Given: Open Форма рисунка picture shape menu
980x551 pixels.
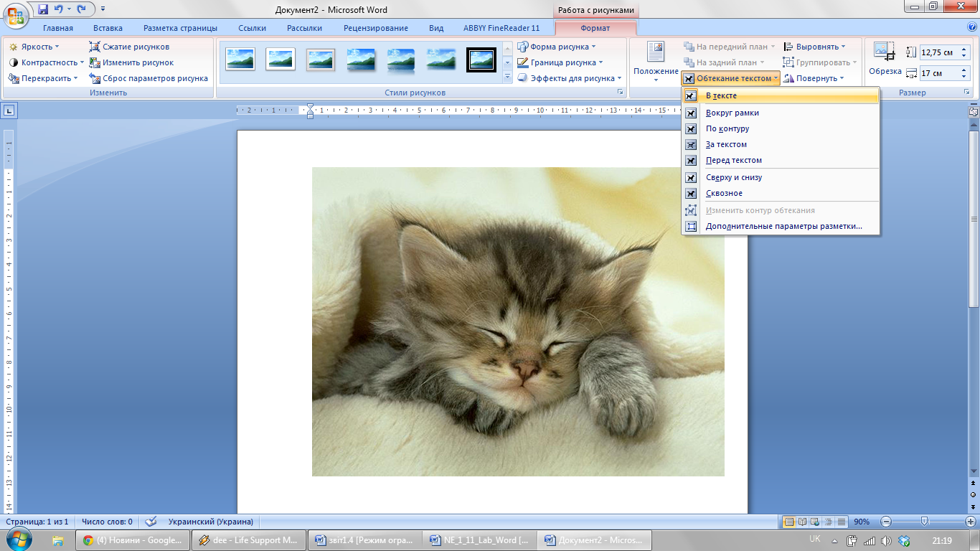Looking at the screenshot, I should click(x=557, y=47).
